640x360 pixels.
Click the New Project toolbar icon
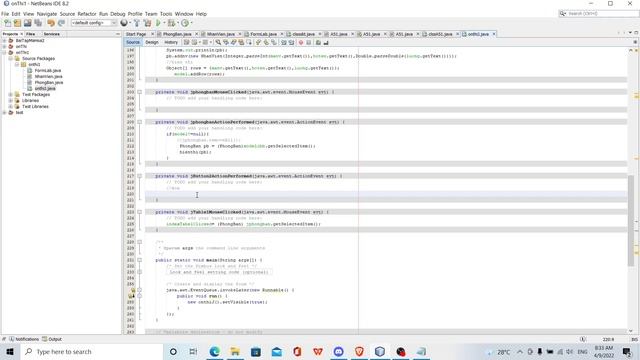[x=18, y=23]
